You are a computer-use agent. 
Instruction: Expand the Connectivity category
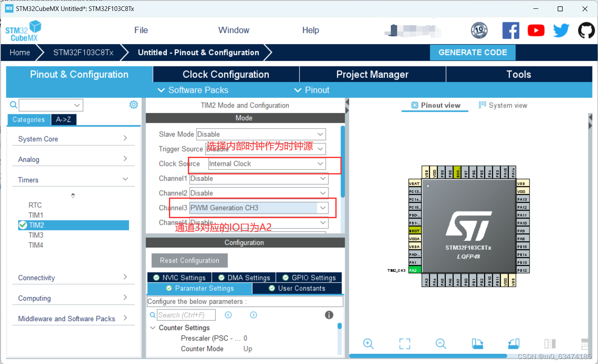(74, 277)
